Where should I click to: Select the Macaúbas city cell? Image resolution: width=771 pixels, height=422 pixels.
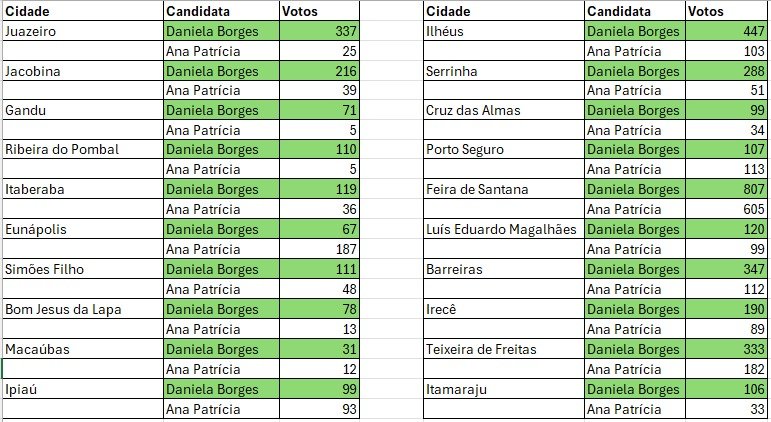tap(82, 348)
